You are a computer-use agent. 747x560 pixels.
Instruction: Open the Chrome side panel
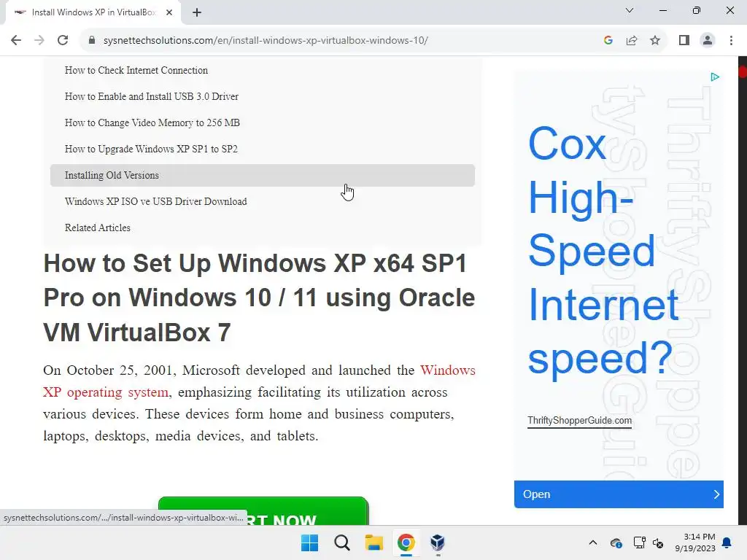point(684,41)
